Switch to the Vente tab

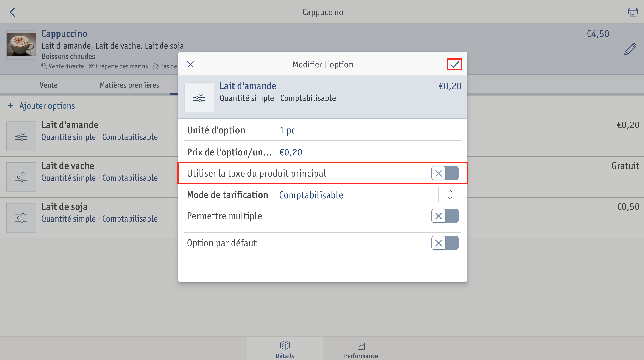click(48, 85)
